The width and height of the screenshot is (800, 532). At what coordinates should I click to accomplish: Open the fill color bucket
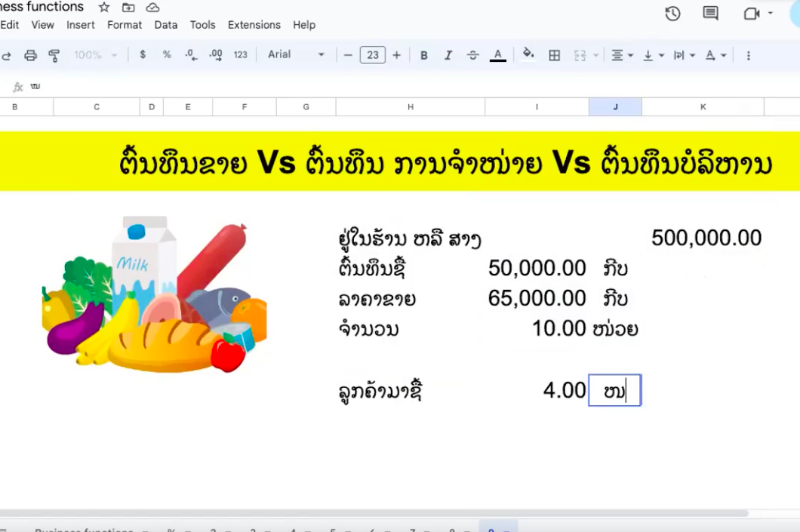pos(528,54)
